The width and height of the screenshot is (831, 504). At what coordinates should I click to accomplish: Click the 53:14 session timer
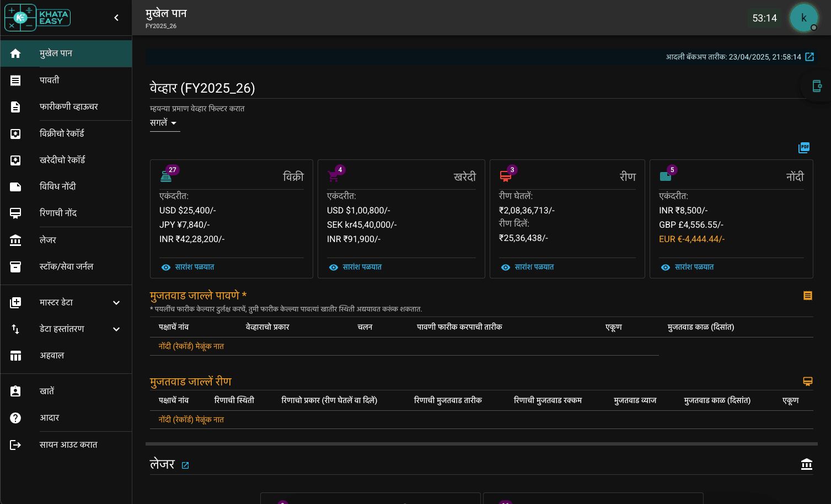764,18
